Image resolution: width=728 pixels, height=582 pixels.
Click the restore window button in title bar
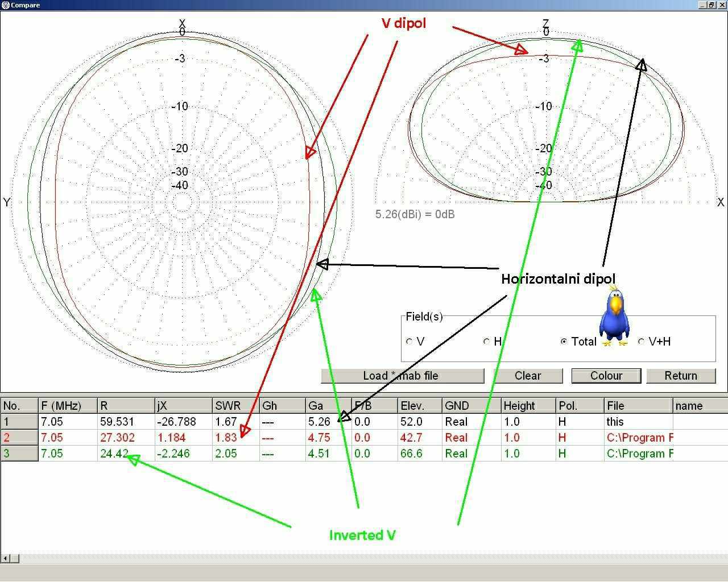click(x=712, y=5)
